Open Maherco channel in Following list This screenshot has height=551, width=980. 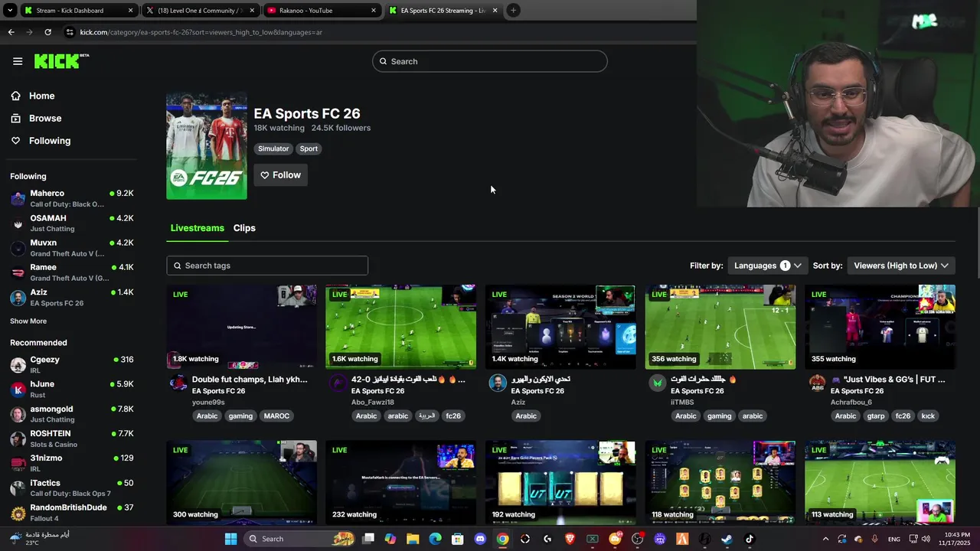(72, 198)
